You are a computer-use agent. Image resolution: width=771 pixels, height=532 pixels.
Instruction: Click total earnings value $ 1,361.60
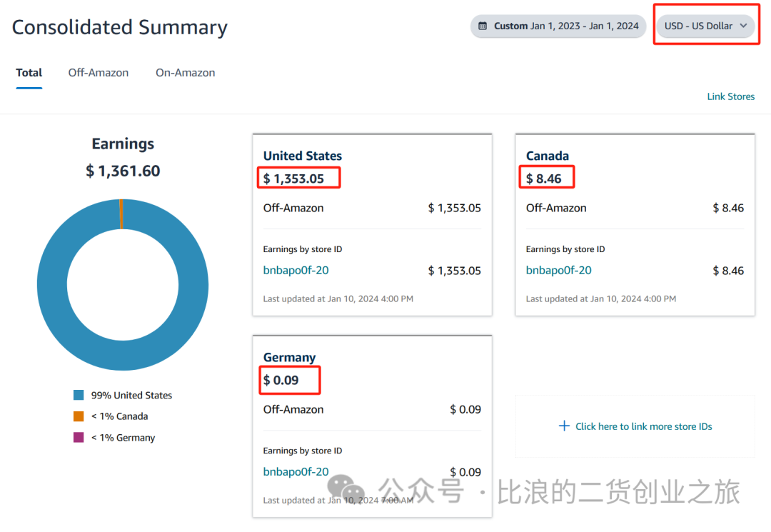[123, 171]
